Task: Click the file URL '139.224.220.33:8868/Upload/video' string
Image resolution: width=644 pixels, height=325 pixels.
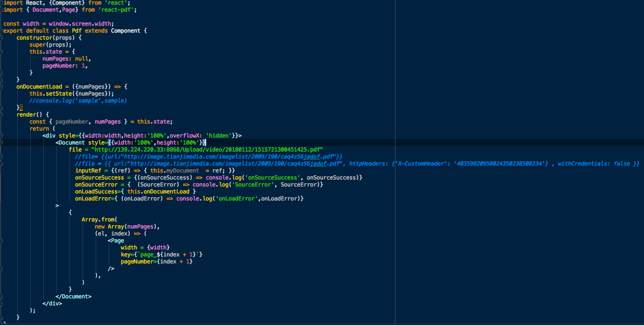Action: (x=207, y=150)
